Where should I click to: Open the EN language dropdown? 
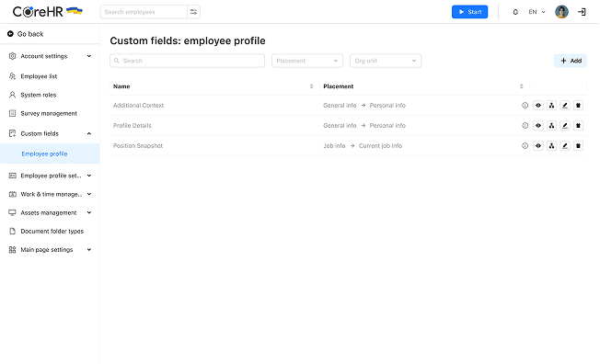(537, 12)
